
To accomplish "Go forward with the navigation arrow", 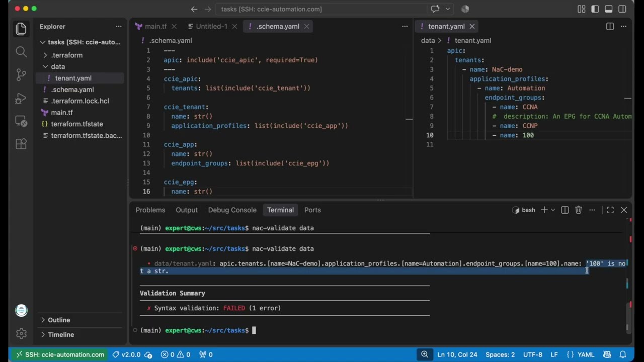I will point(208,9).
